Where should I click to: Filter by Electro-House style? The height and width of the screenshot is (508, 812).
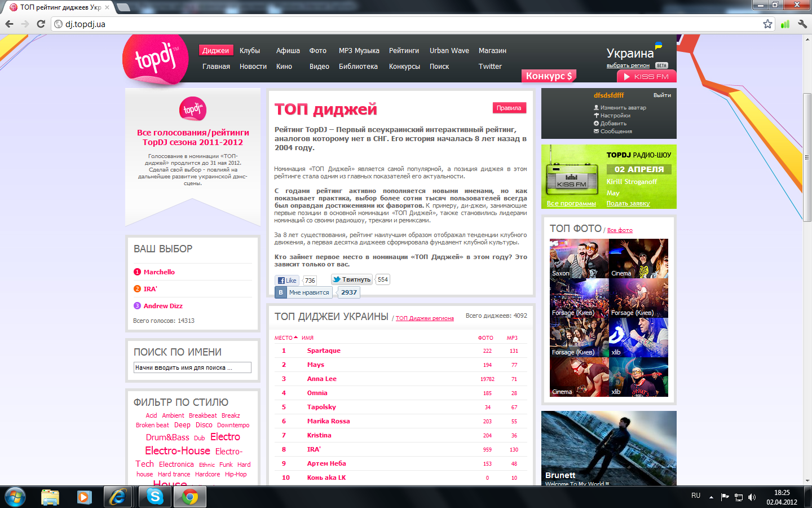178,450
